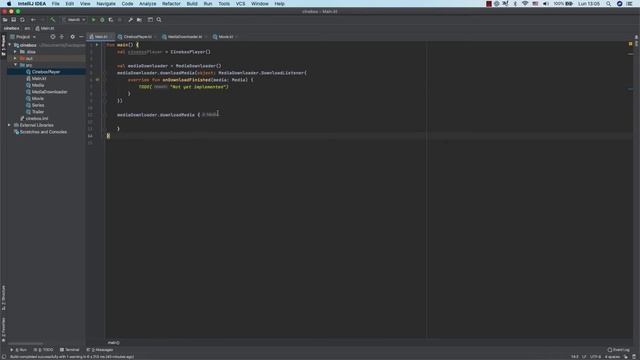Expand the out folder
640x360 pixels.
point(16,58)
